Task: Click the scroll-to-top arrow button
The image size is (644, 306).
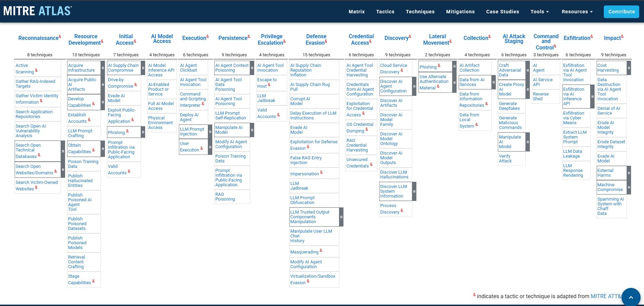Action: click(x=631, y=297)
